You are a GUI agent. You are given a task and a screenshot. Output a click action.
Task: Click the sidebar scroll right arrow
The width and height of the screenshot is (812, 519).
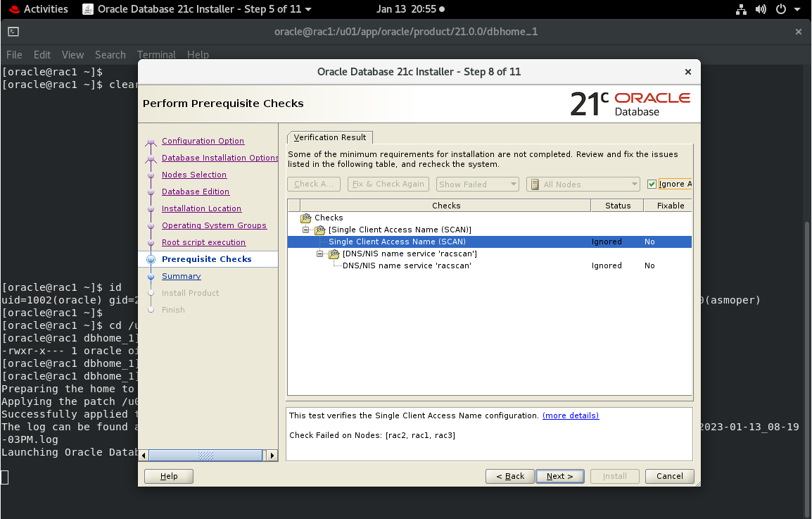(272, 456)
